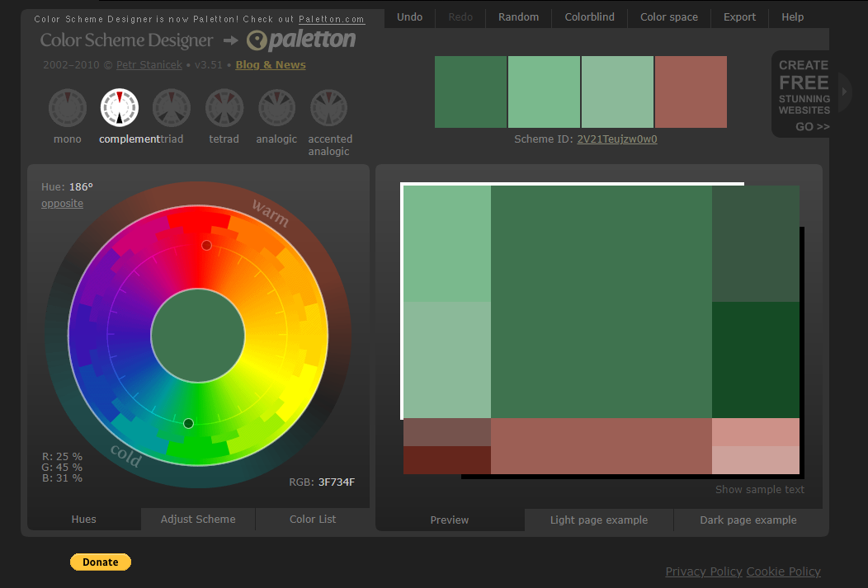
Task: Select the complement scheme icon
Action: coord(120,108)
